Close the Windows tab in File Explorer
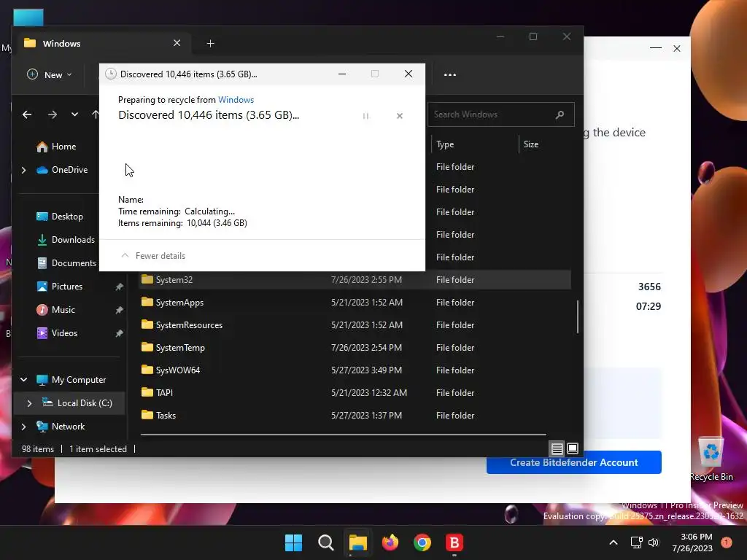Image resolution: width=747 pixels, height=560 pixels. click(177, 43)
